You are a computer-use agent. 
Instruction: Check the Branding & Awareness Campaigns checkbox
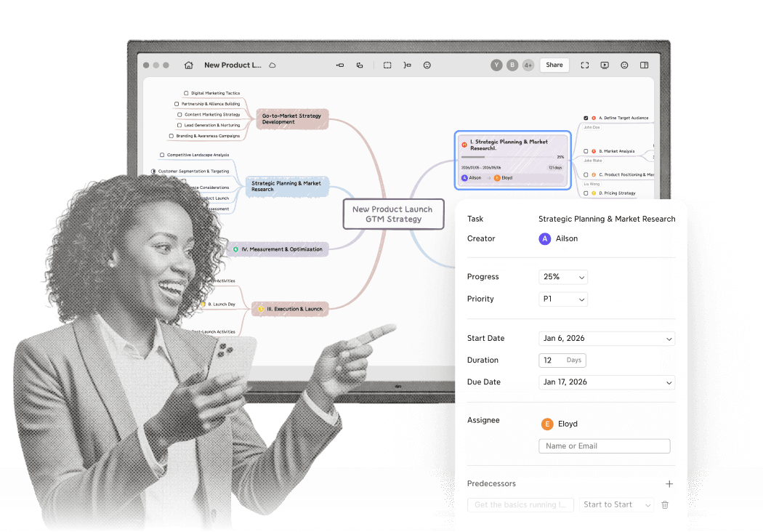coord(171,136)
